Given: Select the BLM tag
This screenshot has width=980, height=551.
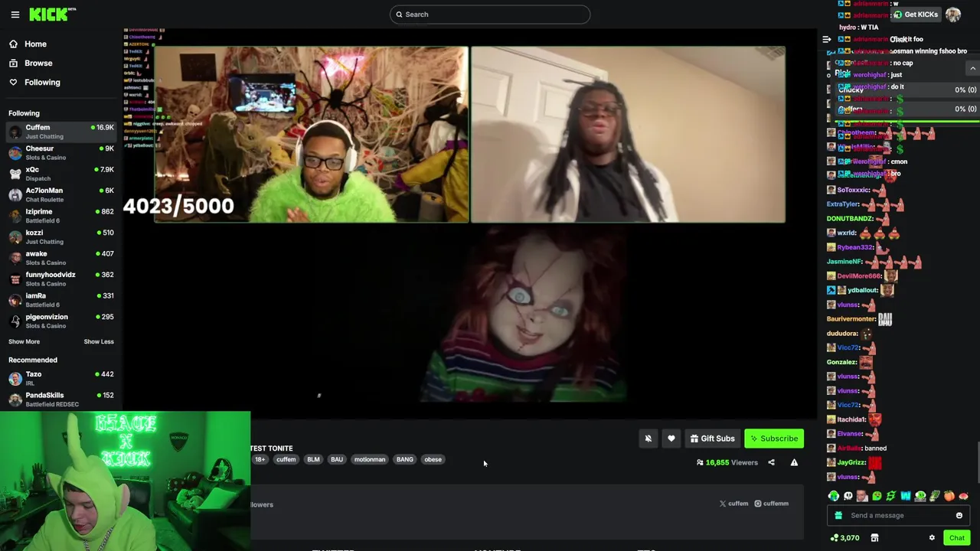Looking at the screenshot, I should 313,460.
